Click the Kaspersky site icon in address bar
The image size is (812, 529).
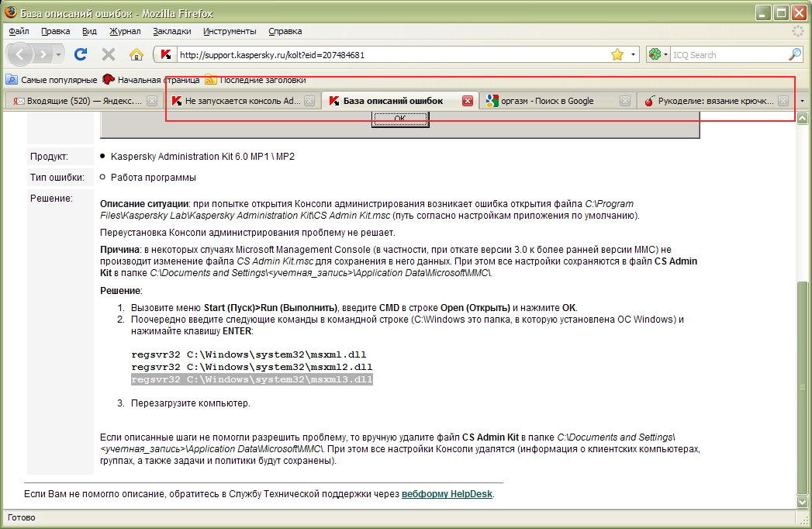166,54
